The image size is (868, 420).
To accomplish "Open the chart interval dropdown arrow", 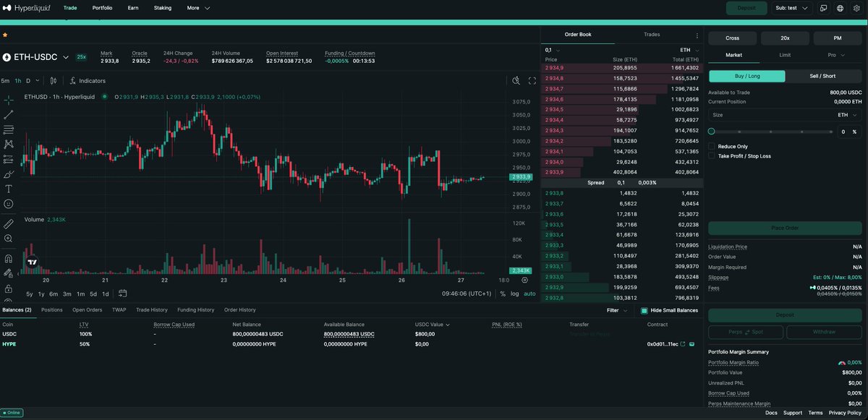I will pyautogui.click(x=38, y=81).
